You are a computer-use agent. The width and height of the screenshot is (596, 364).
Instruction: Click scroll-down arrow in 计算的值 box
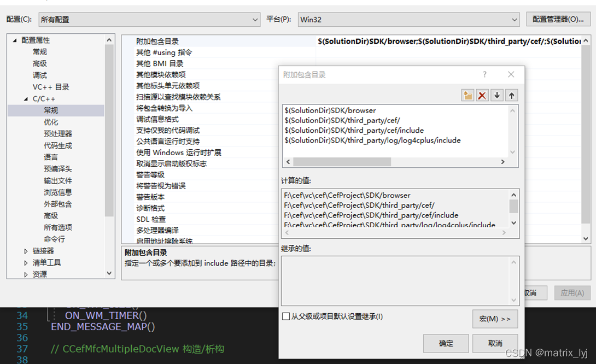pyautogui.click(x=513, y=223)
